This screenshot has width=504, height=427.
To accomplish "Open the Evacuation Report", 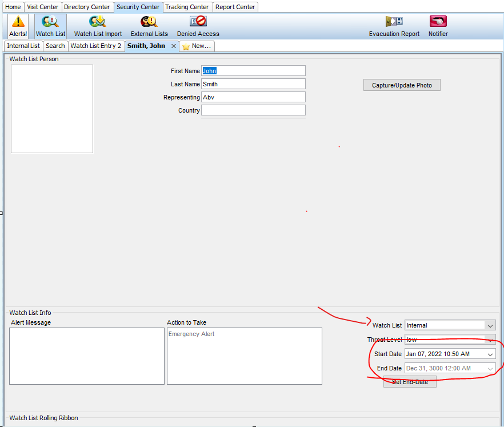I will coord(394,26).
